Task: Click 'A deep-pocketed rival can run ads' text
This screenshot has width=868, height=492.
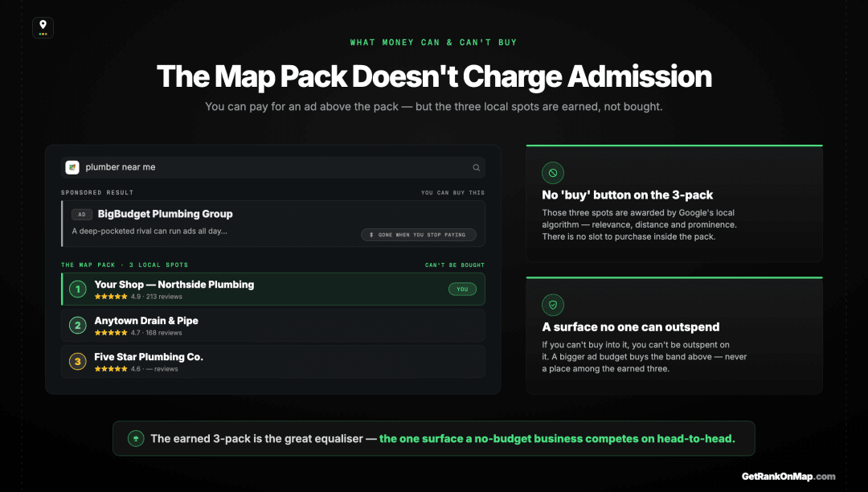Action: pyautogui.click(x=149, y=231)
